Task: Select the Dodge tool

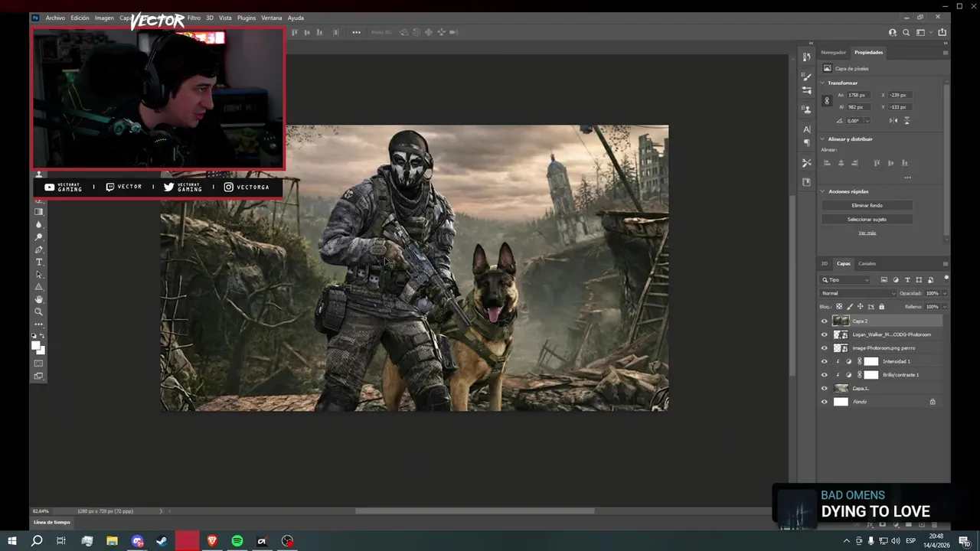Action: (x=39, y=237)
